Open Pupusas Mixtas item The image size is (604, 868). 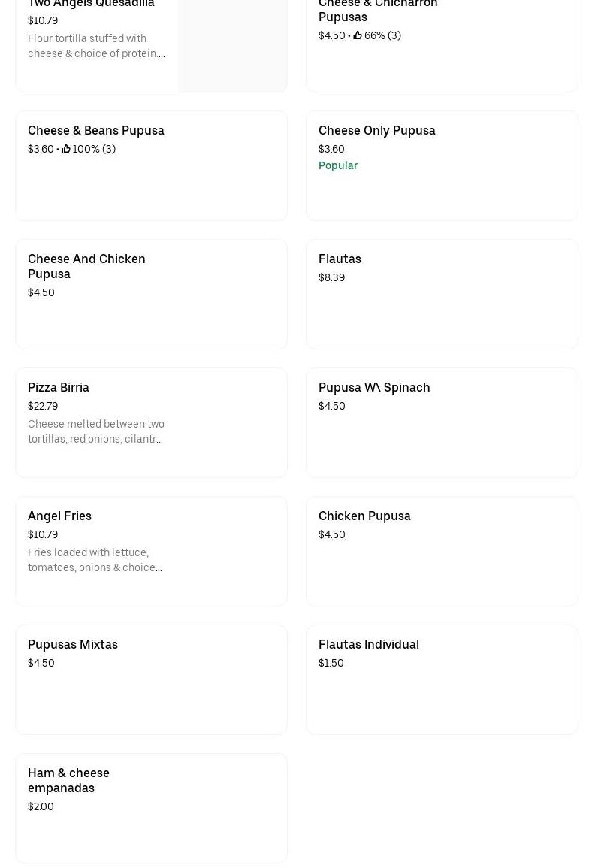[150, 679]
